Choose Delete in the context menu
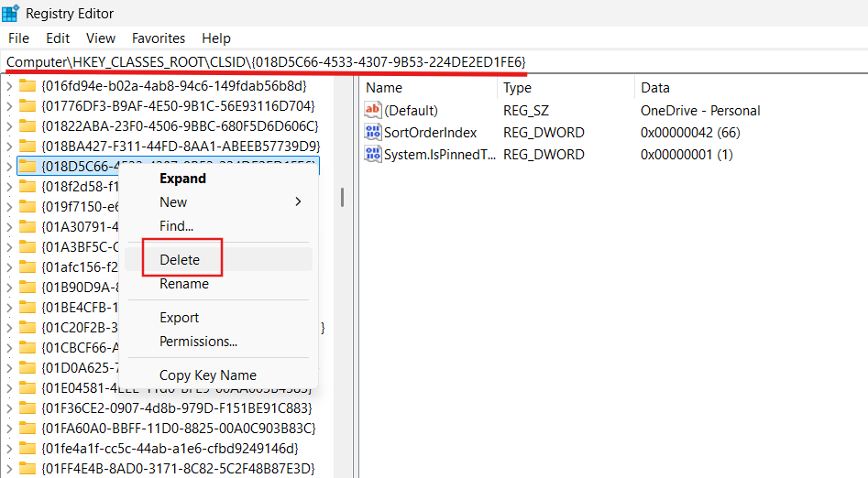The image size is (868, 478). pyautogui.click(x=219, y=259)
